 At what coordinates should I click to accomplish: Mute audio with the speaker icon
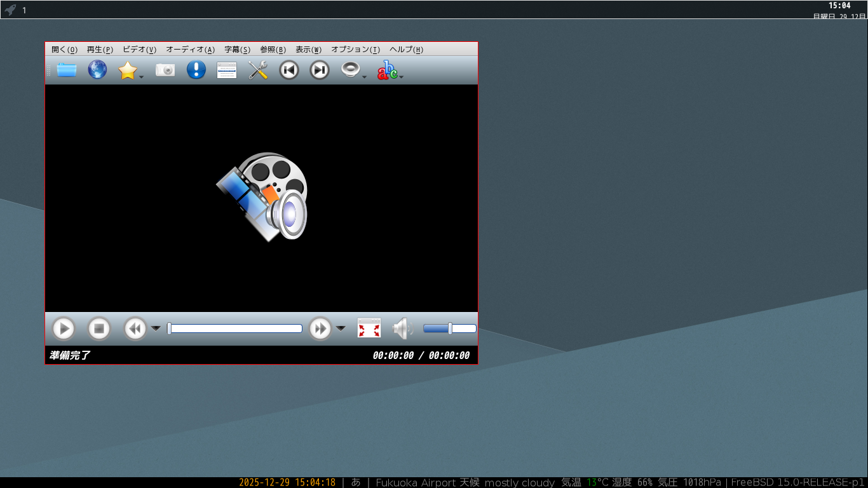pos(403,329)
